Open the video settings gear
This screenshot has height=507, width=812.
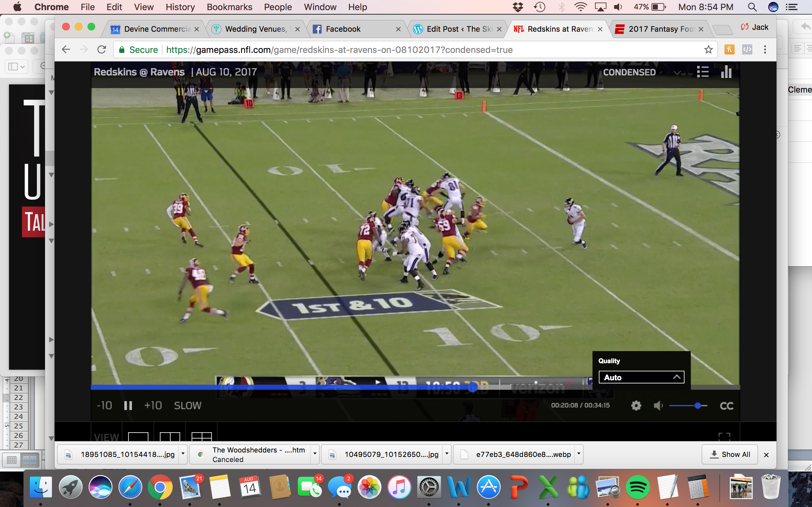636,406
